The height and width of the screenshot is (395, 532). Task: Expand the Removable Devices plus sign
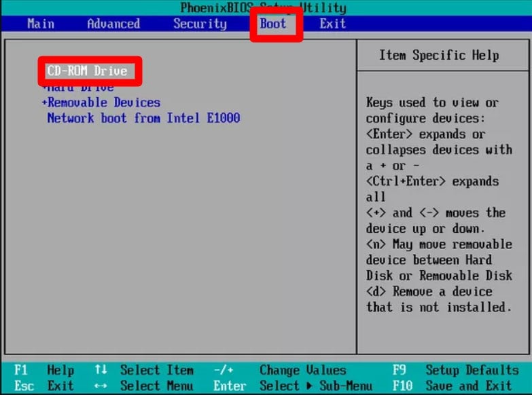[x=44, y=102]
